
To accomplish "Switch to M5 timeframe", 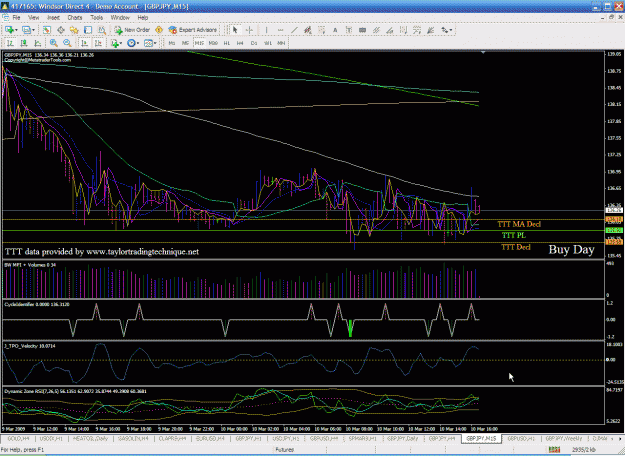I will (x=185, y=43).
